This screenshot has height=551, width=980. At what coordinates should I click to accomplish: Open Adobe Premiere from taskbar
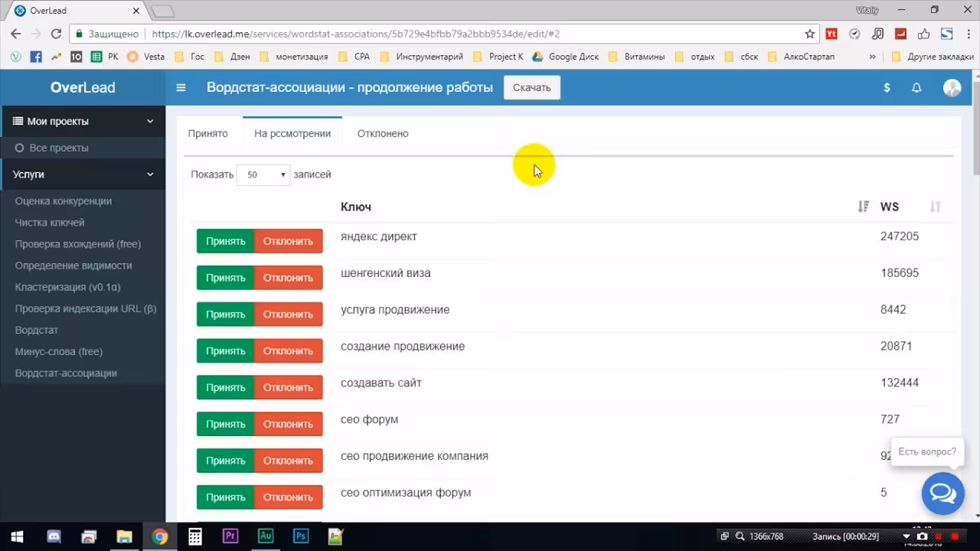[230, 536]
